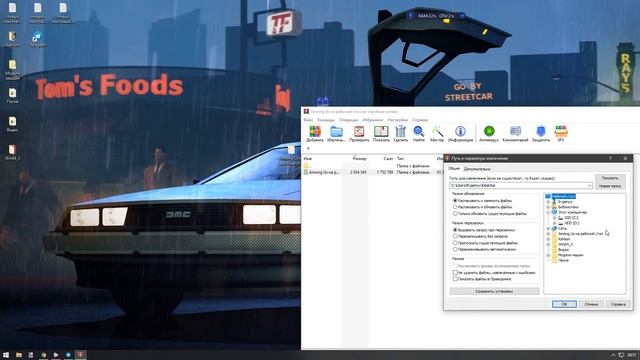
Task: Select the Песня folder in the tree
Action: [563, 260]
